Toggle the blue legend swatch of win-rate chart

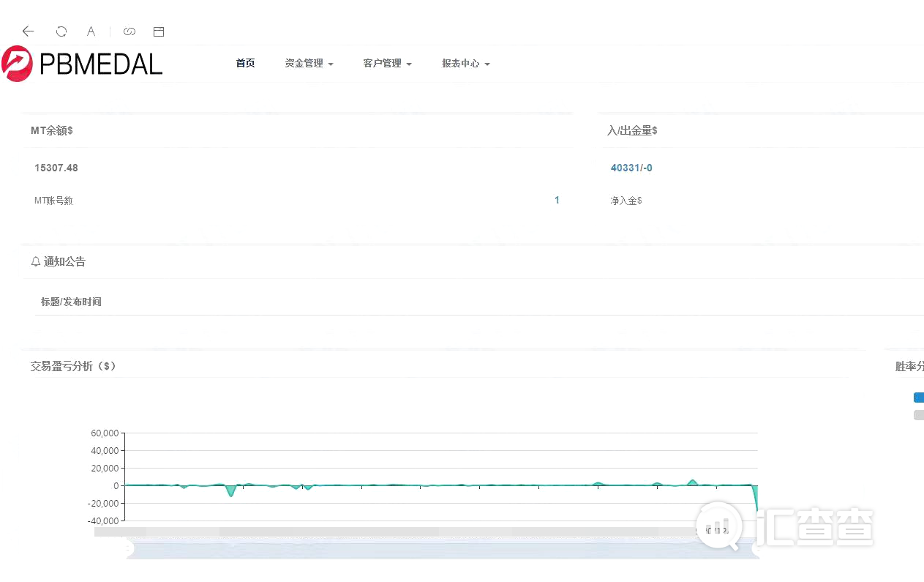[x=919, y=398]
